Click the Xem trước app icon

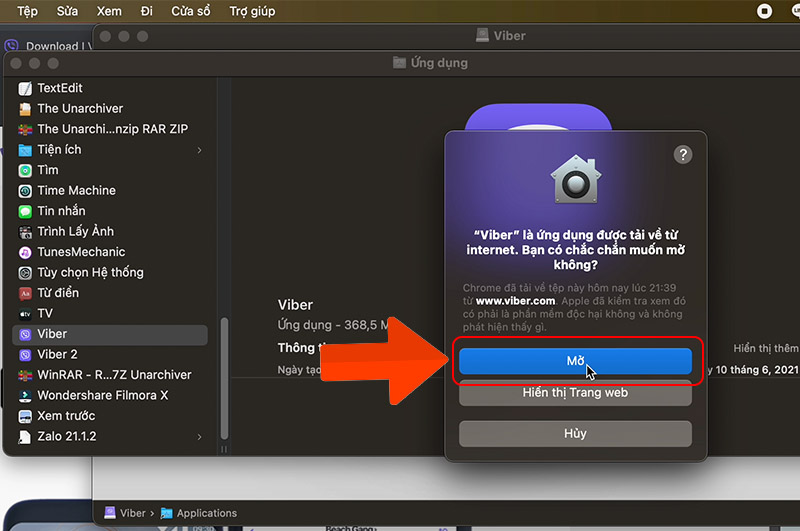tap(25, 417)
